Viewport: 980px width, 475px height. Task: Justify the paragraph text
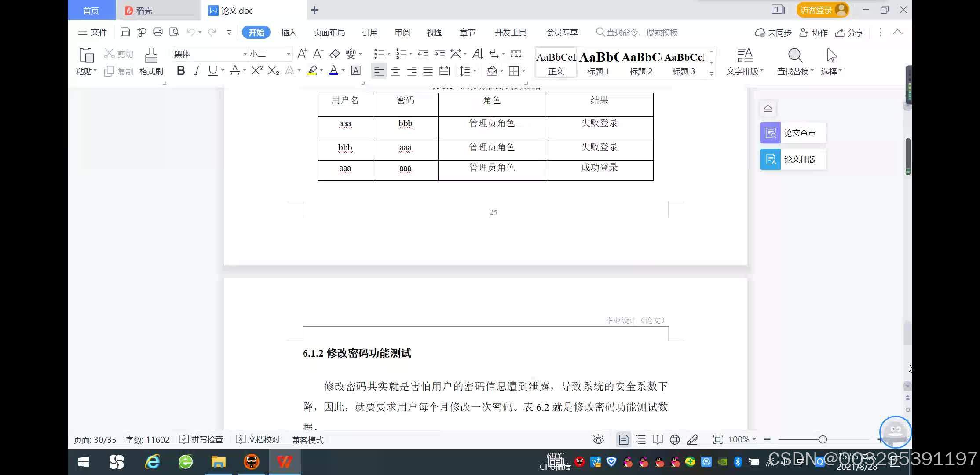pyautogui.click(x=428, y=71)
